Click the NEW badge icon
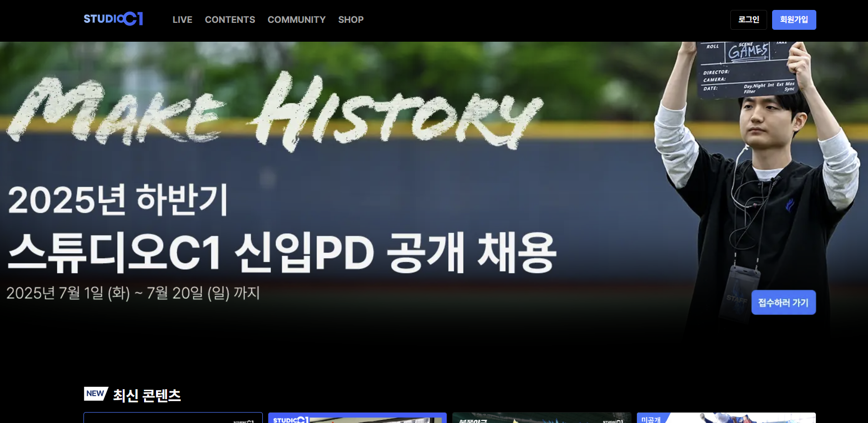 pos(96,394)
